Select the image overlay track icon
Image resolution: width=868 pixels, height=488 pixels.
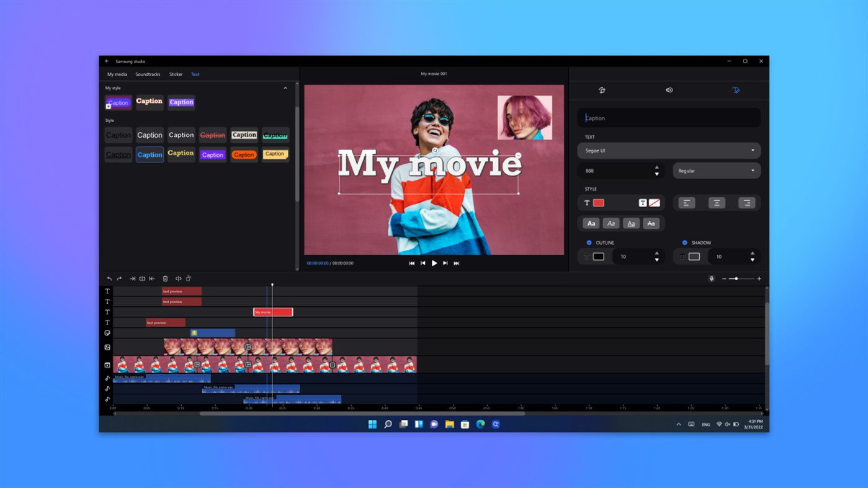click(x=107, y=347)
